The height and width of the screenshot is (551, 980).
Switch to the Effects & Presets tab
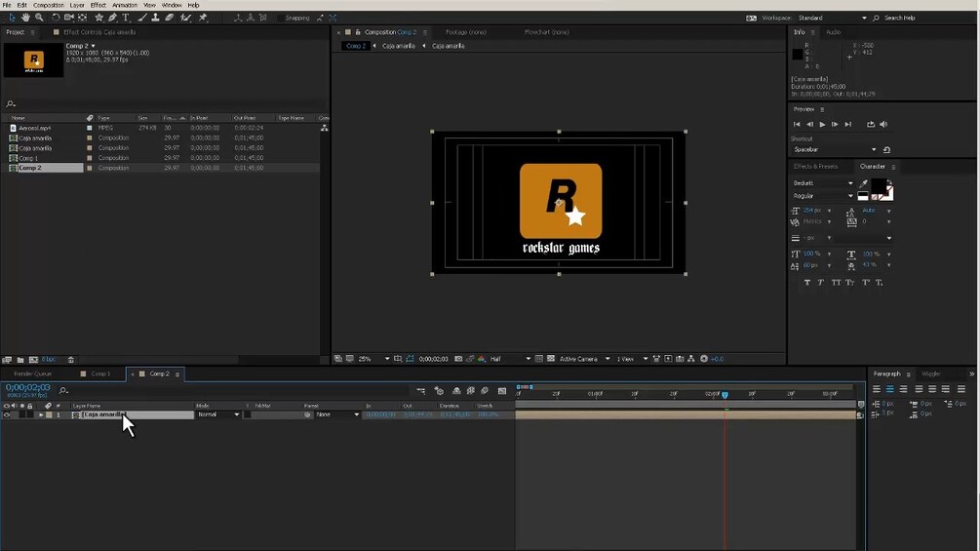tap(815, 166)
